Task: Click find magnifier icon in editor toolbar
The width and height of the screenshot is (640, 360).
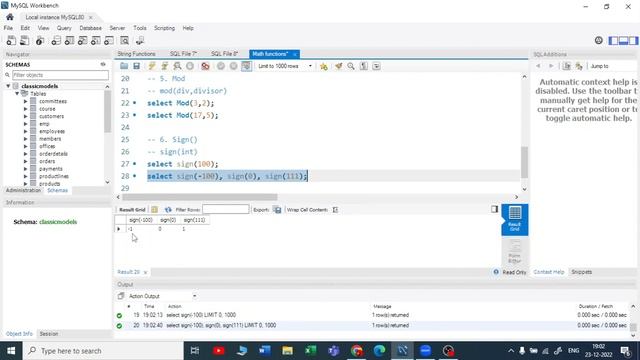Action: pos(351,66)
